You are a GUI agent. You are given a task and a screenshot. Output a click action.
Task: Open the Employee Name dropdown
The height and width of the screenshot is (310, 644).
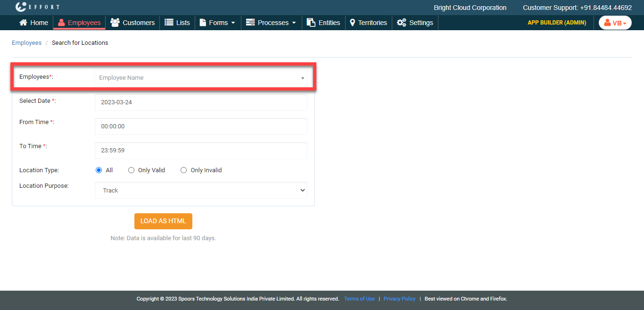pyautogui.click(x=201, y=78)
